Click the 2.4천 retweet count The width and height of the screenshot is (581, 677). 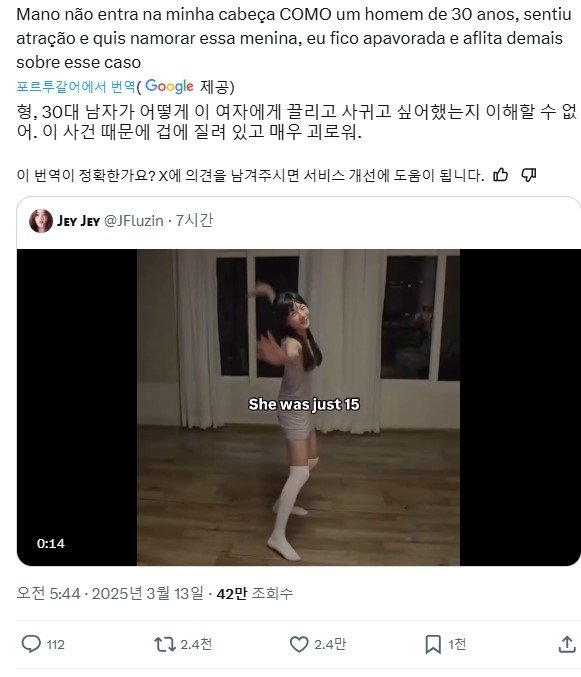pyautogui.click(x=196, y=644)
